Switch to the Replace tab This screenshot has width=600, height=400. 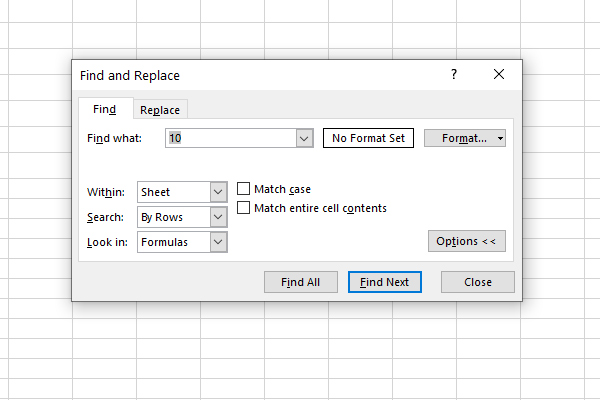click(160, 110)
